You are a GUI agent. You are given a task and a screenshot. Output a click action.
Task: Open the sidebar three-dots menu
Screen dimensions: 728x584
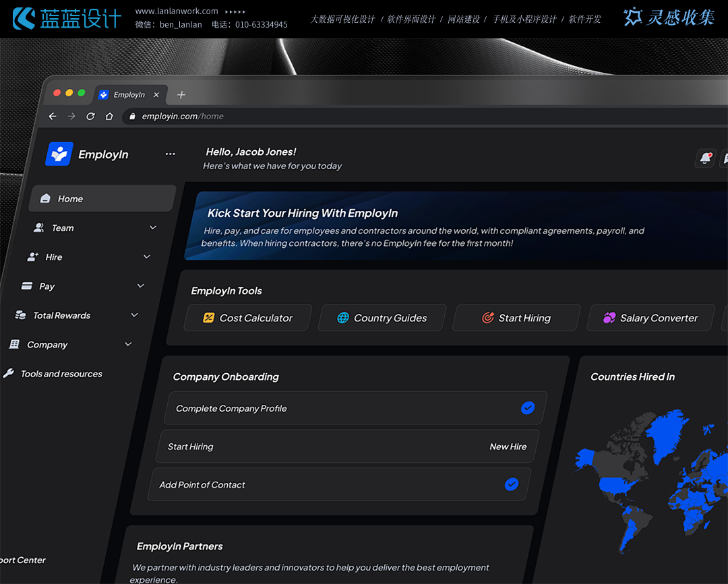click(170, 154)
